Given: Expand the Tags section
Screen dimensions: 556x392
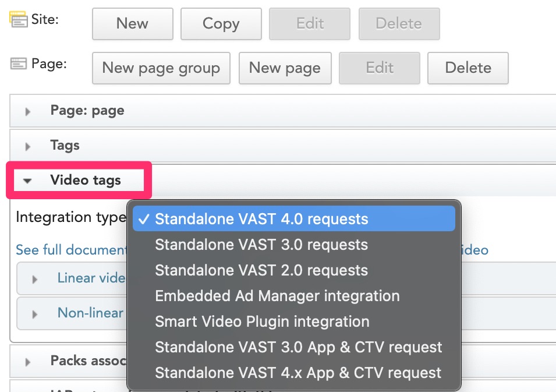Looking at the screenshot, I should 28,146.
